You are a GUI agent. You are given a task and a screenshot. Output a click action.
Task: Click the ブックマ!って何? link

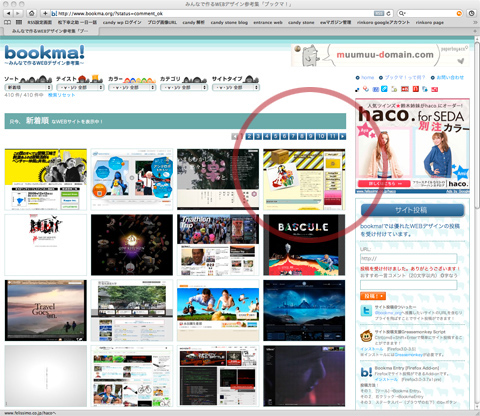click(x=405, y=77)
